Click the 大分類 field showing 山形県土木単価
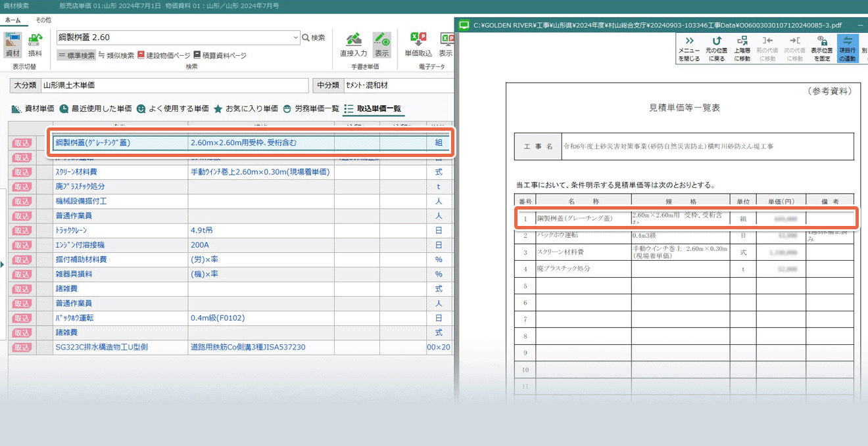868x446 pixels. (175, 85)
